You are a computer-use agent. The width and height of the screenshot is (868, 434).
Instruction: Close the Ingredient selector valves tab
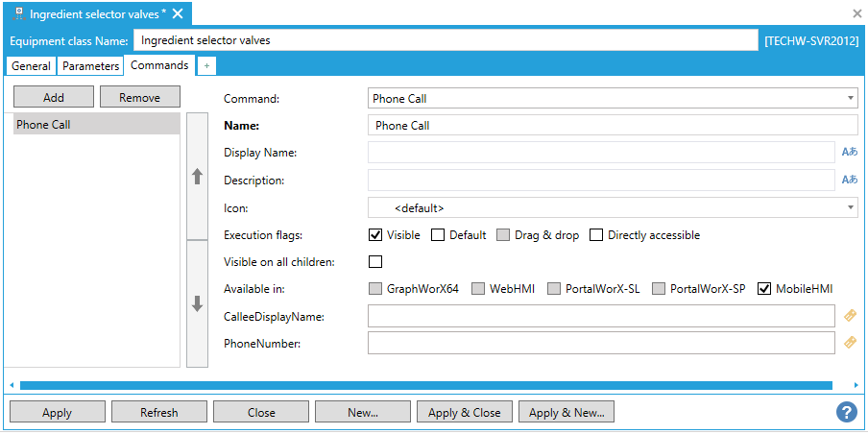[x=178, y=14]
